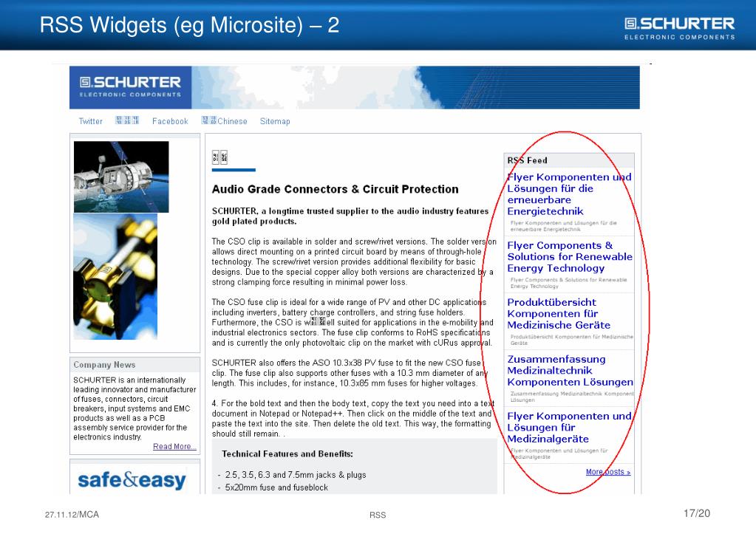Switch to the Chinese language link

(x=225, y=121)
